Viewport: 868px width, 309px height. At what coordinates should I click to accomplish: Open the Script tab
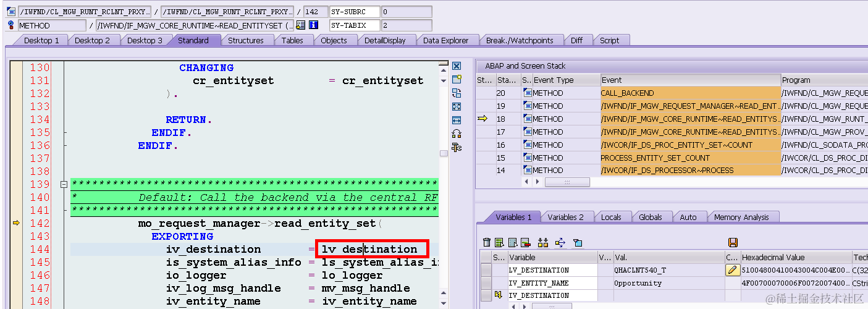point(609,40)
